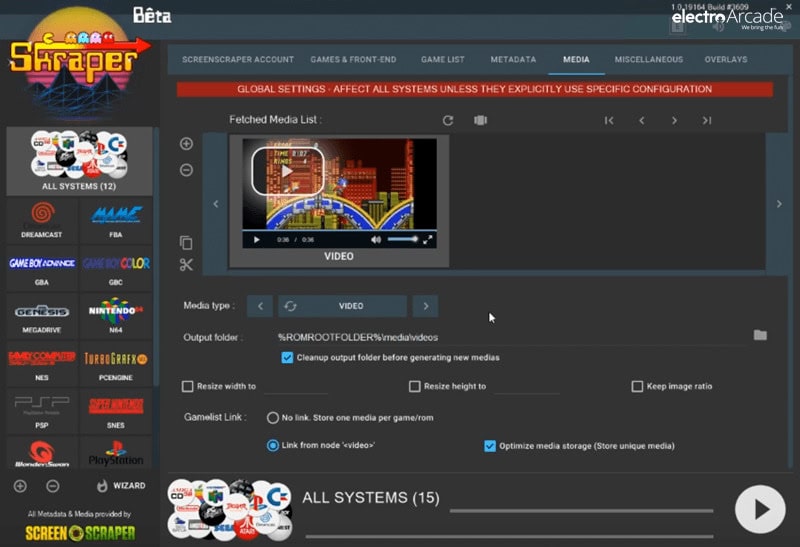Viewport: 800px width, 547px height.
Task: Enable the Keep image ratio checkbox
Action: (637, 386)
